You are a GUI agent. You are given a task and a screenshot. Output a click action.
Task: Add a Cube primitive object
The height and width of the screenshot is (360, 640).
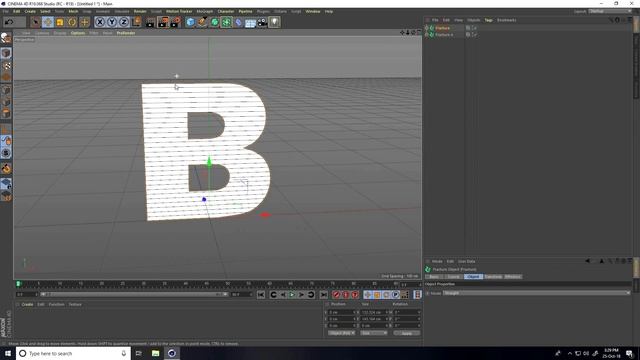[190, 22]
